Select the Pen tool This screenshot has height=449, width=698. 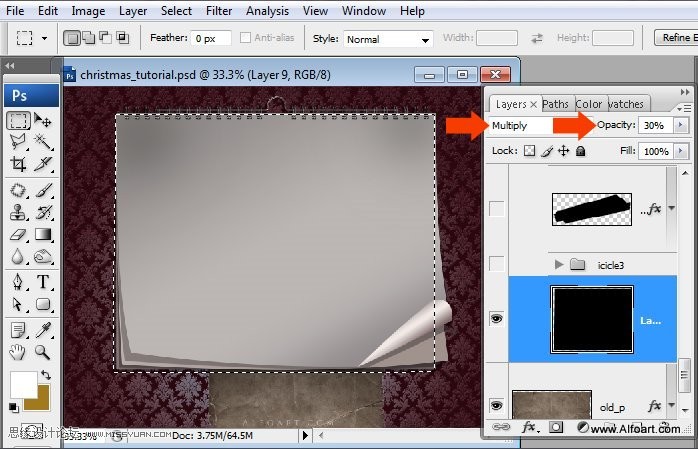[x=18, y=282]
